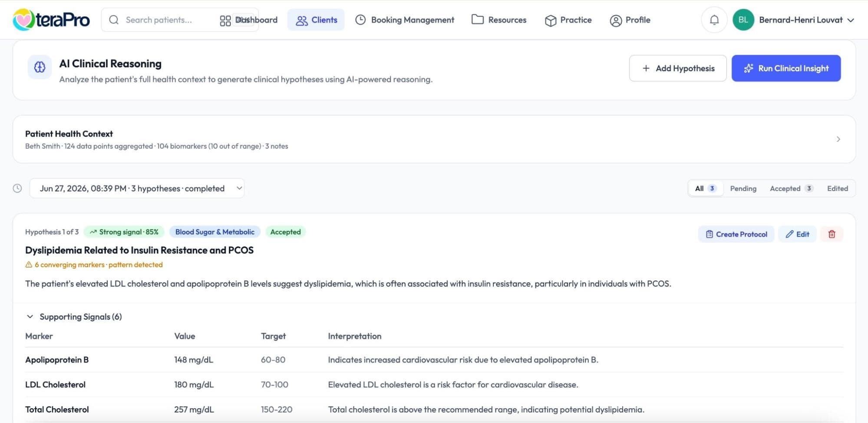Run Clinical Insight

(786, 68)
